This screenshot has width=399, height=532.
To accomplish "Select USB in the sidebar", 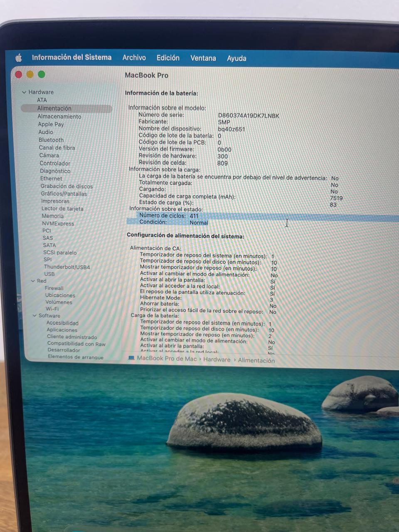I will coord(49,274).
